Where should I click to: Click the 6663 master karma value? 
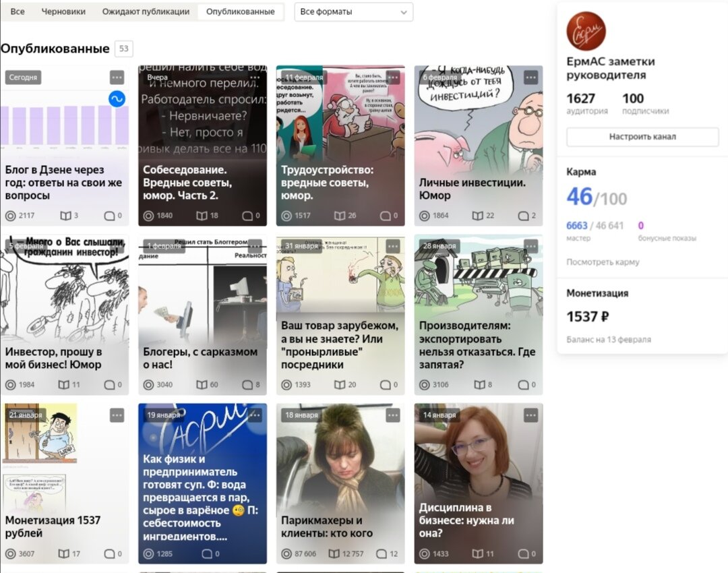pos(576,226)
